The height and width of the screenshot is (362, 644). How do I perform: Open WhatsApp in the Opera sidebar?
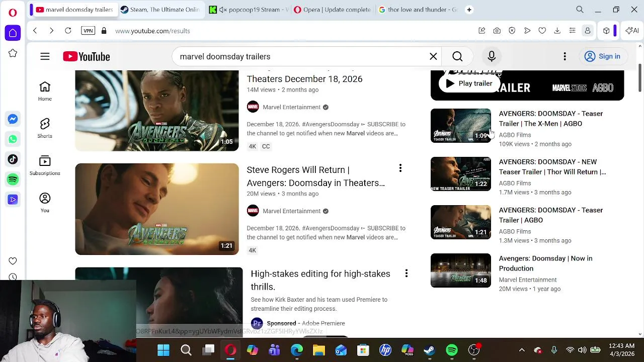pos(13,139)
